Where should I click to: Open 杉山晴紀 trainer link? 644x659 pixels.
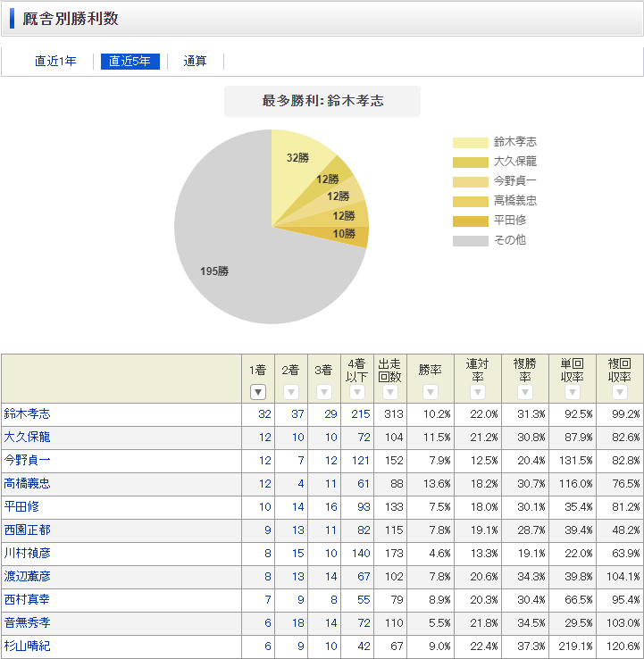coord(28,646)
